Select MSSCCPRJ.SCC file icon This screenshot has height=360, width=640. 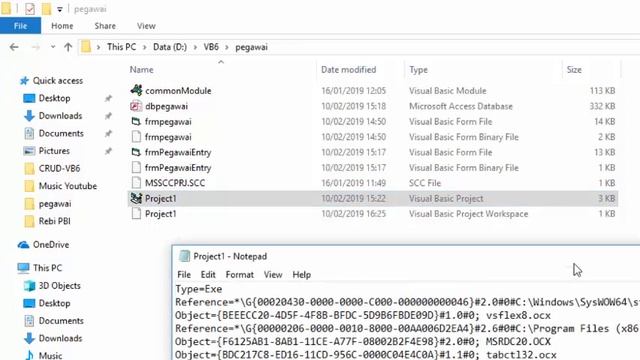[x=136, y=183]
